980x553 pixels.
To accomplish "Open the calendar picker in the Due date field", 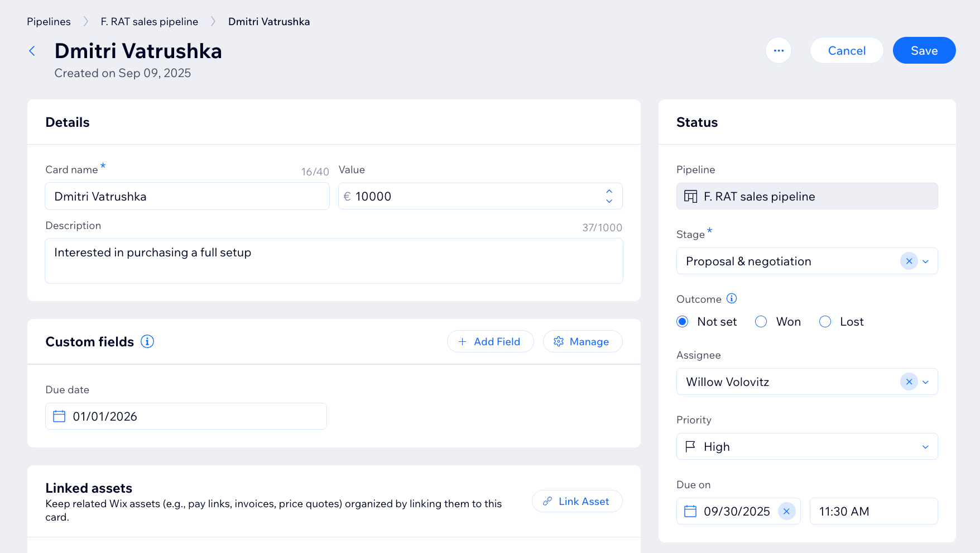I will (59, 416).
